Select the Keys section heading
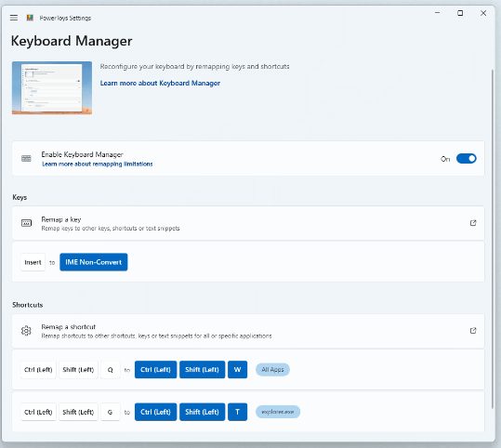This screenshot has width=501, height=448. pyautogui.click(x=20, y=197)
